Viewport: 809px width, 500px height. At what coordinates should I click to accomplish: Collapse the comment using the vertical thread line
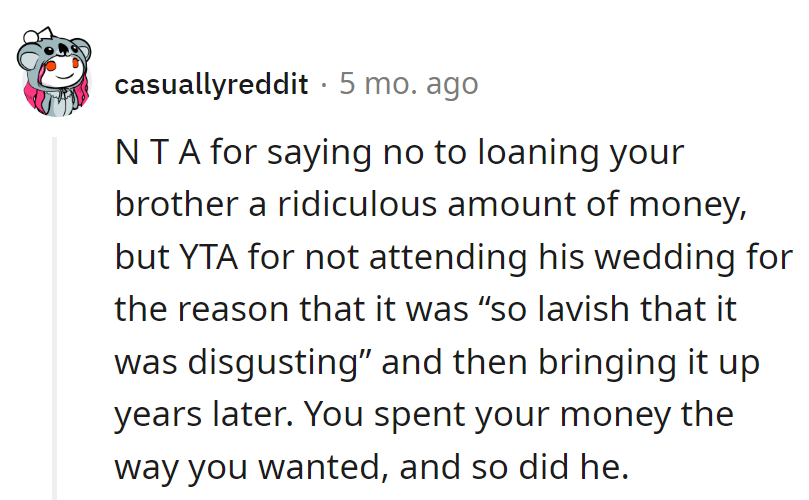click(x=56, y=318)
